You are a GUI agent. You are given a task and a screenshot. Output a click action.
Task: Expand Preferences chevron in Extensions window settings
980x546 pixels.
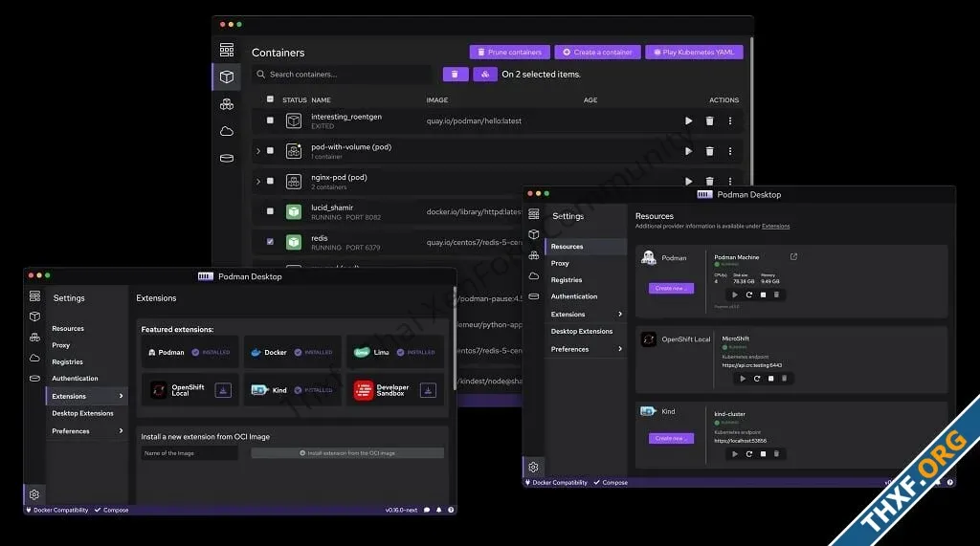[x=121, y=431]
